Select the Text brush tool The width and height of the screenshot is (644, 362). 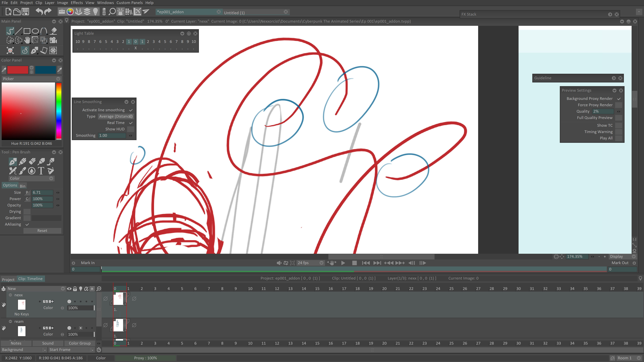pyautogui.click(x=41, y=171)
